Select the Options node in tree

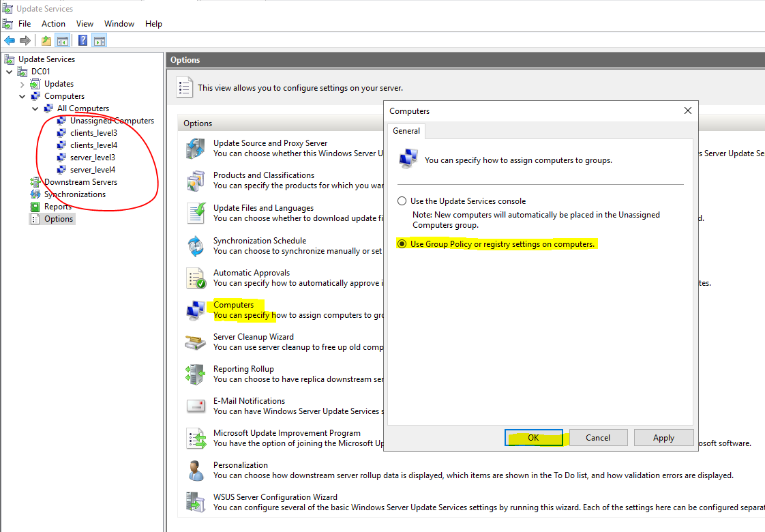pyautogui.click(x=59, y=219)
